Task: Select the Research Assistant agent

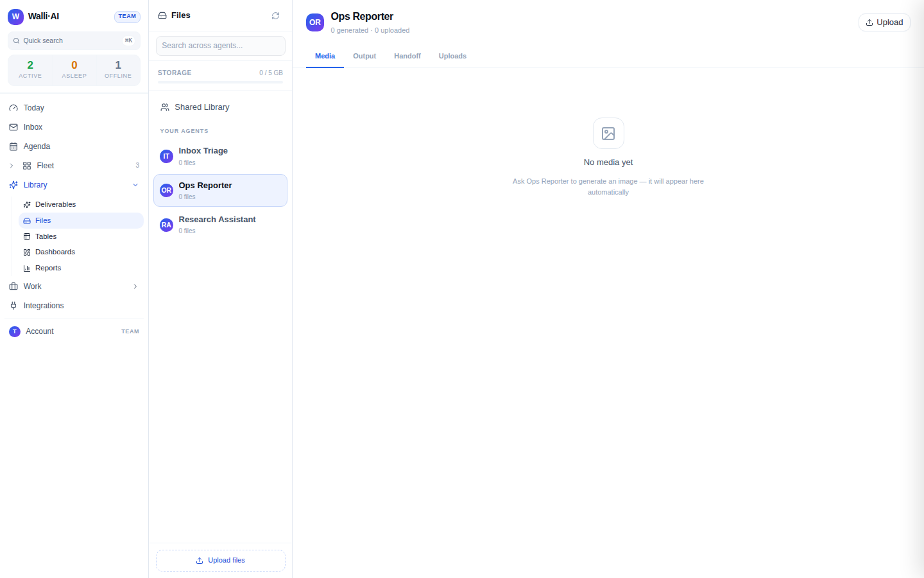Action: click(220, 225)
